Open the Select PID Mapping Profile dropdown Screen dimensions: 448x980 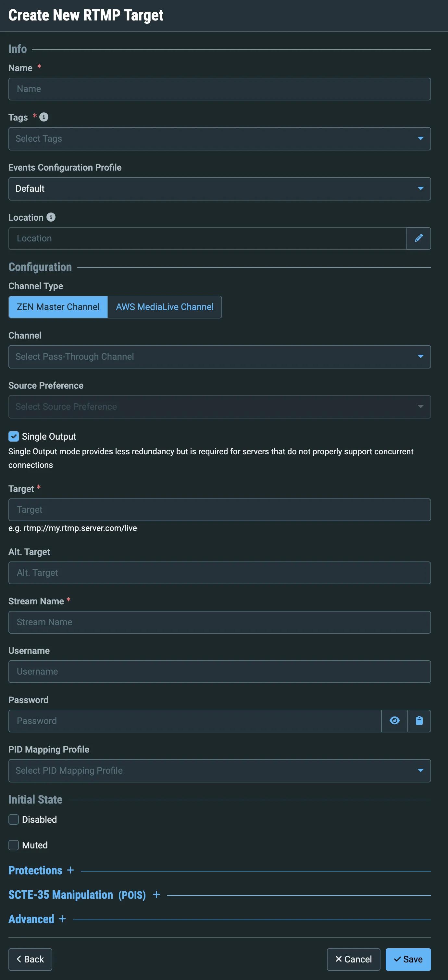220,770
